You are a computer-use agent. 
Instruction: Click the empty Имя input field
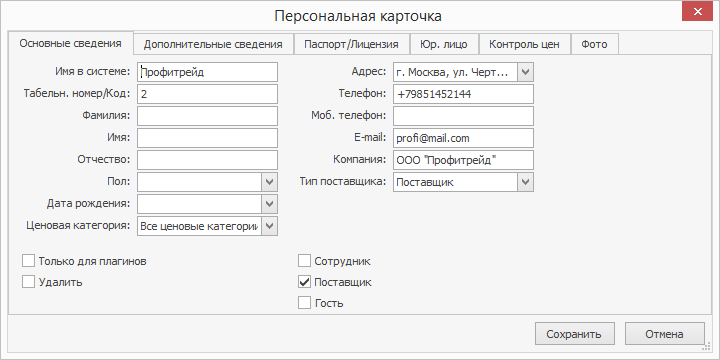(x=207, y=138)
